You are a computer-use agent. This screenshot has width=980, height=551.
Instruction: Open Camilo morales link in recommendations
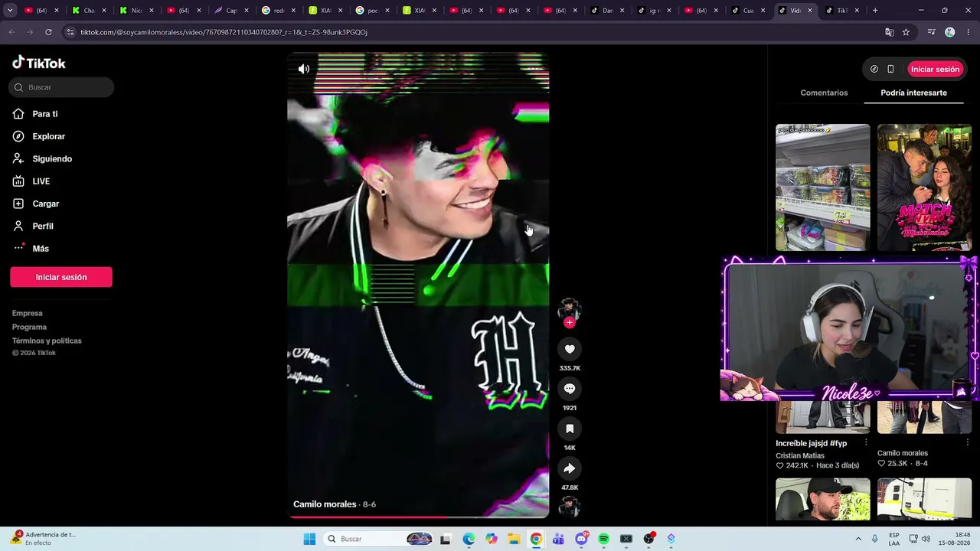(x=903, y=453)
